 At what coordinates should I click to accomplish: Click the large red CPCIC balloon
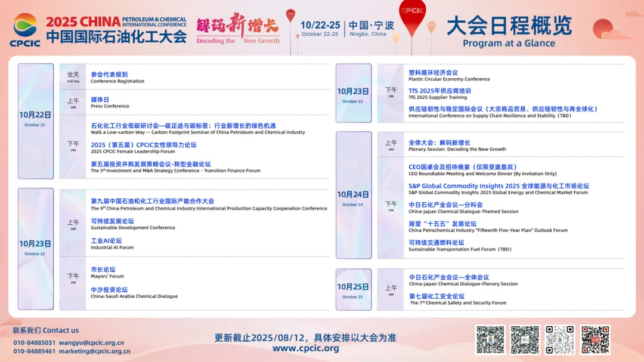413,17
